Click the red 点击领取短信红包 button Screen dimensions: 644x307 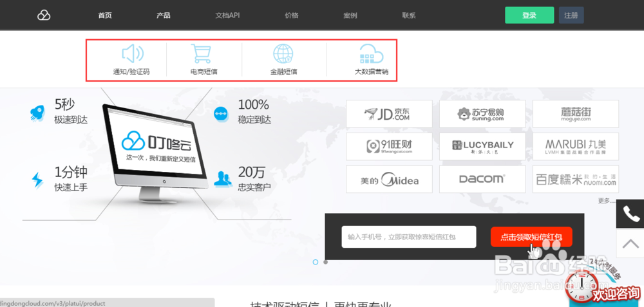click(531, 237)
